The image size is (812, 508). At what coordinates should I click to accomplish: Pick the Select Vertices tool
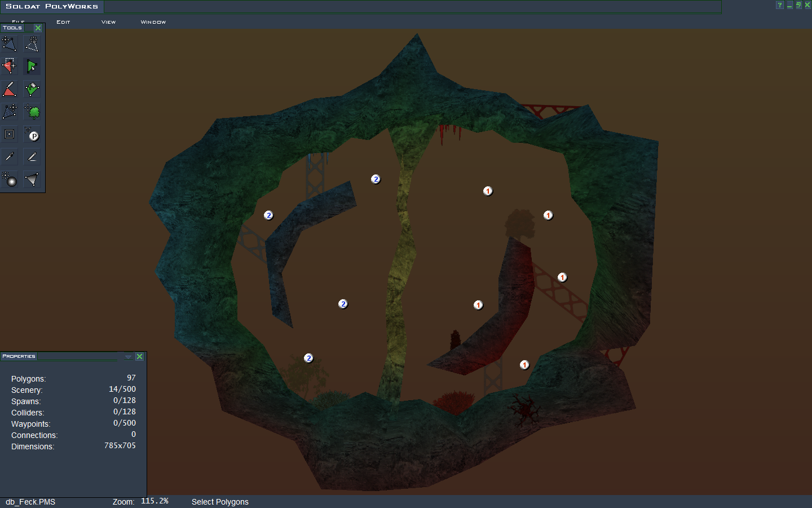click(10, 67)
